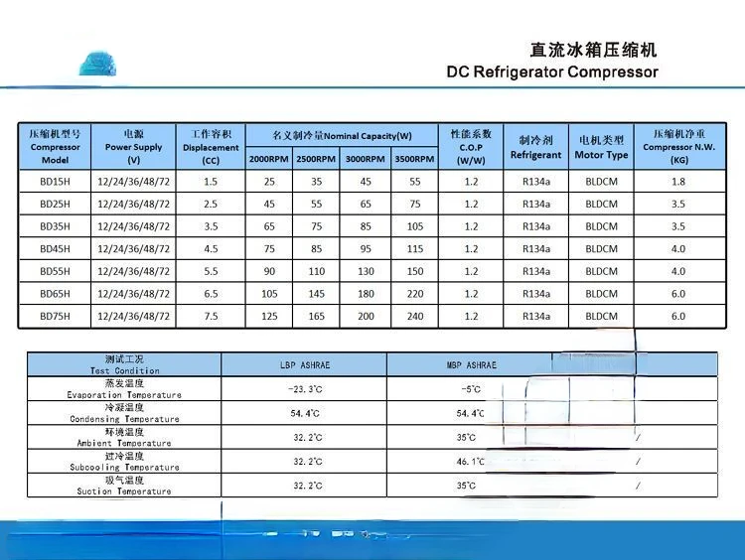Click the BD65H 2500RPM capacity '145'
This screenshot has width=745, height=560.
[x=317, y=294]
